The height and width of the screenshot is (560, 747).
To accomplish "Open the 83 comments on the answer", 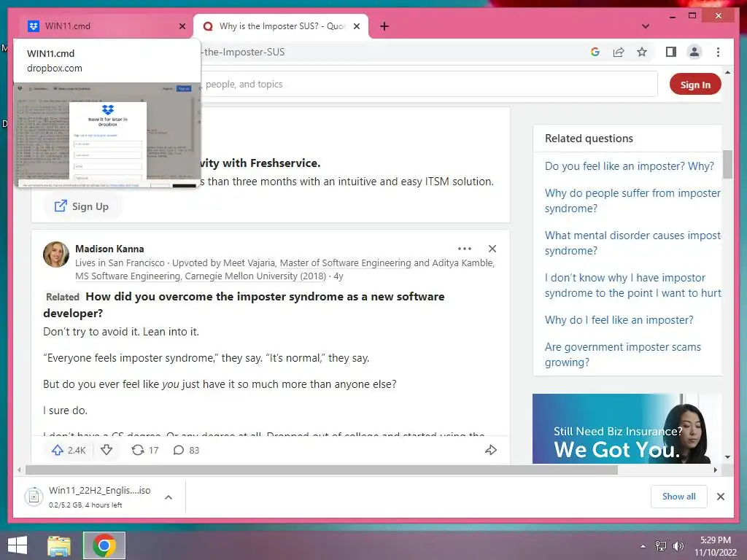I will (186, 450).
